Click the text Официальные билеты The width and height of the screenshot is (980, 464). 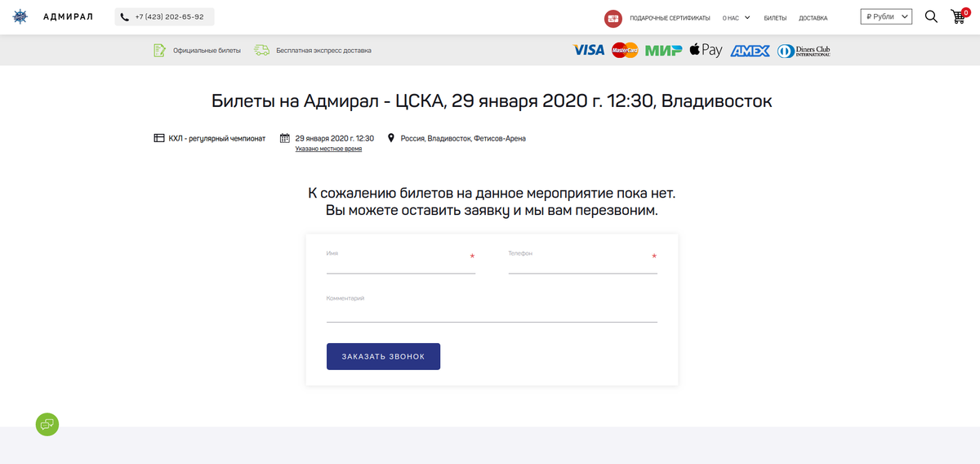pyautogui.click(x=207, y=51)
